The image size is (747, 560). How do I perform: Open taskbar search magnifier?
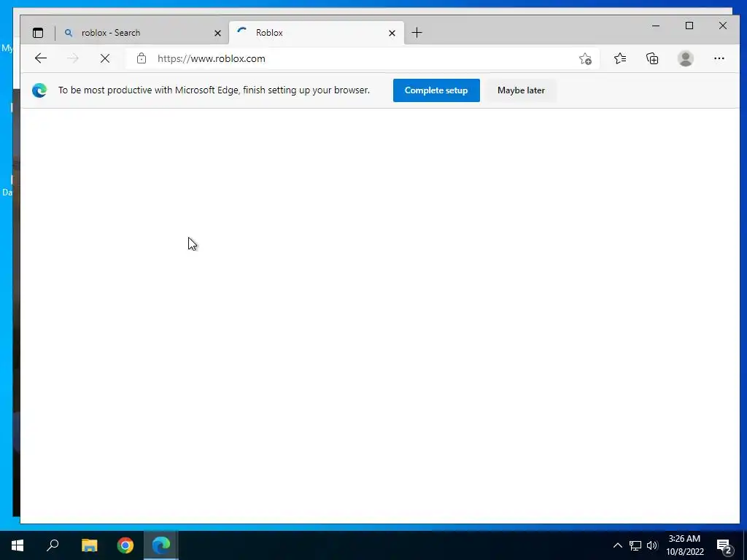[53, 545]
